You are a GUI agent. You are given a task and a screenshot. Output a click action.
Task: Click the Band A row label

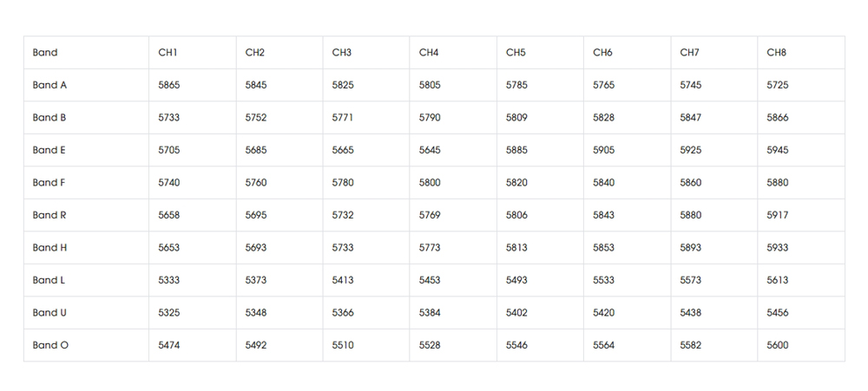[49, 85]
